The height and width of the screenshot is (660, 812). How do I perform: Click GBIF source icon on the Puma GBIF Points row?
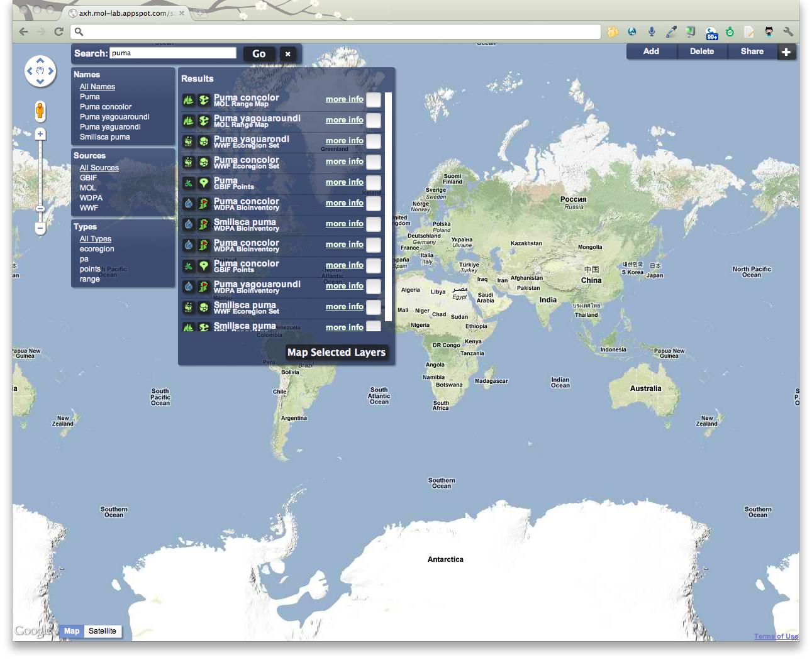(x=188, y=183)
